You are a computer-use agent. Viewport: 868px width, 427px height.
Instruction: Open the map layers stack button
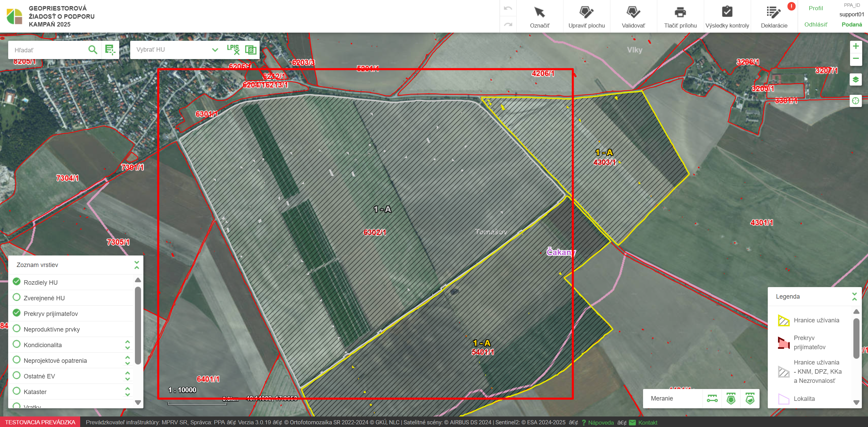click(x=855, y=80)
